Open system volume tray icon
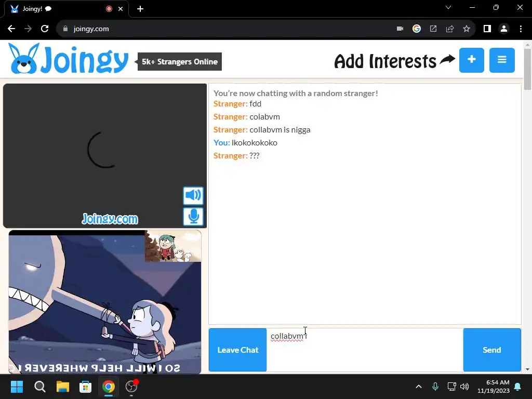 click(x=464, y=387)
